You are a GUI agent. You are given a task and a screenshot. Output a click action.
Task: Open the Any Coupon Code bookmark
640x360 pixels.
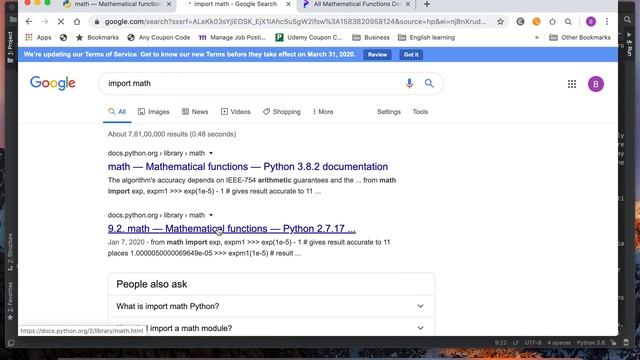click(158, 38)
